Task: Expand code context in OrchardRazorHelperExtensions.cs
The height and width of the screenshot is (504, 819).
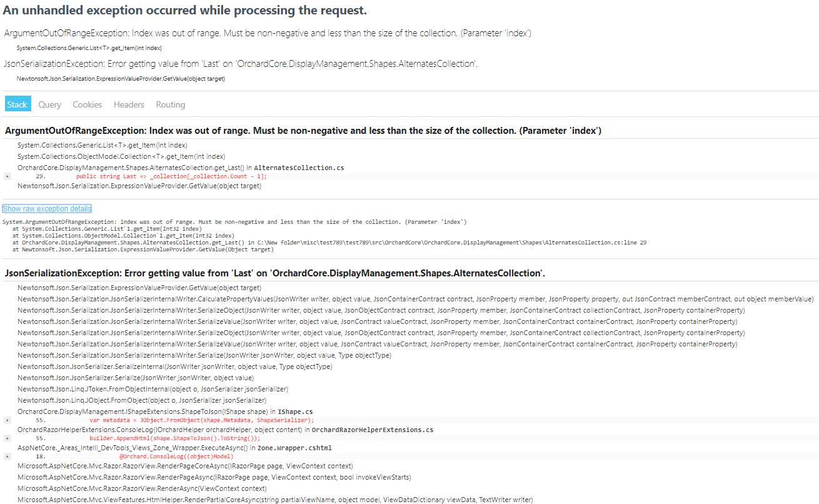Action: click(7, 439)
